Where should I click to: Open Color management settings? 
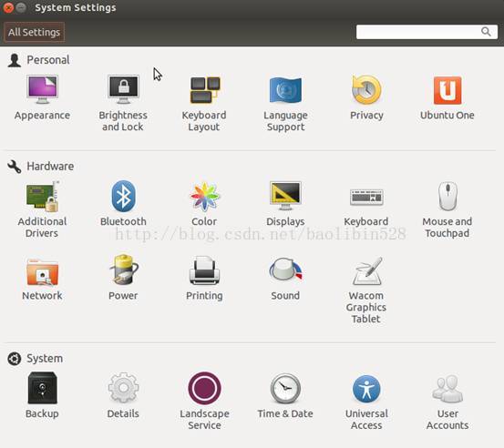tap(204, 204)
